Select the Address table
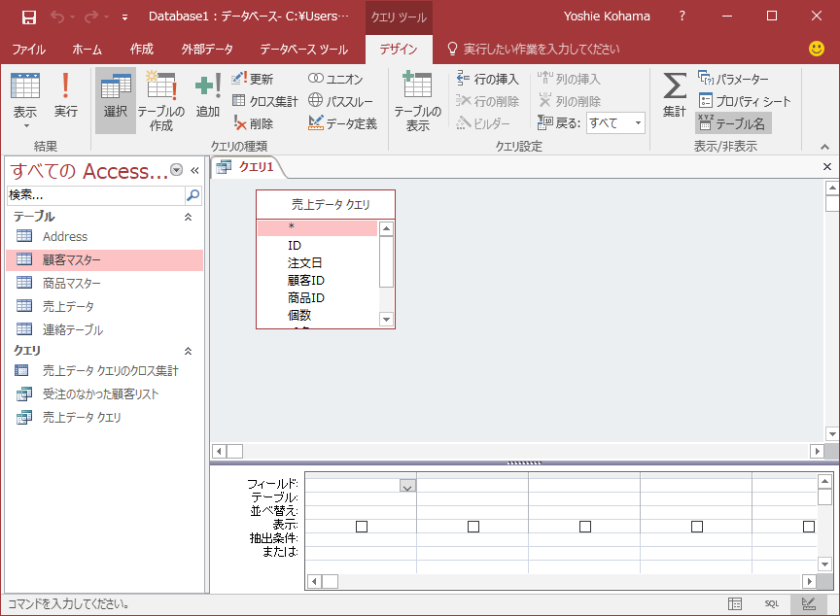This screenshot has height=616, width=840. pyautogui.click(x=104, y=236)
